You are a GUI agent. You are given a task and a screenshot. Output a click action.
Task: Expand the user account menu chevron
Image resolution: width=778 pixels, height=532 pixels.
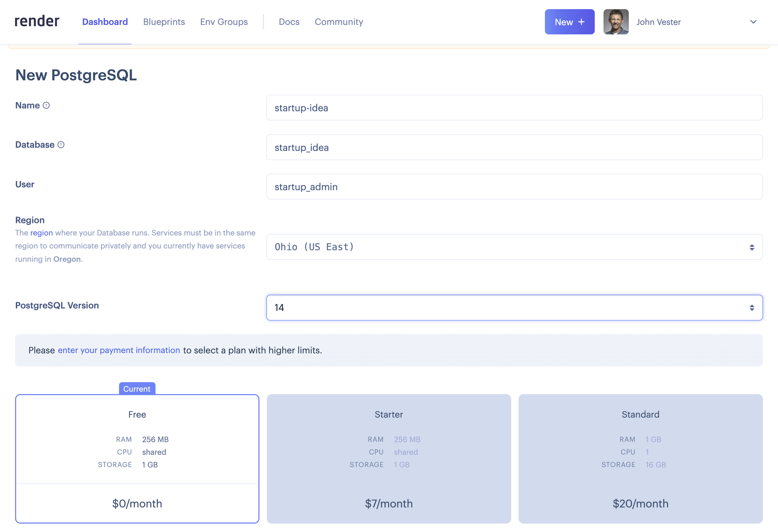pyautogui.click(x=753, y=22)
